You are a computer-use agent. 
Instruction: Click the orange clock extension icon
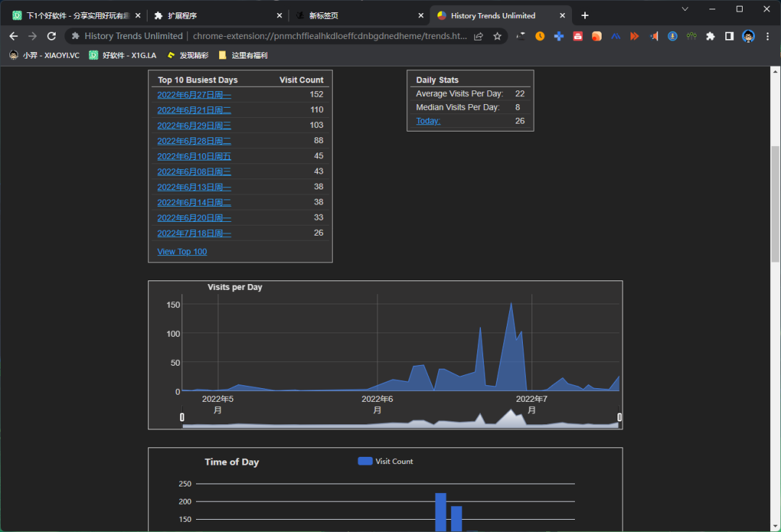click(539, 36)
